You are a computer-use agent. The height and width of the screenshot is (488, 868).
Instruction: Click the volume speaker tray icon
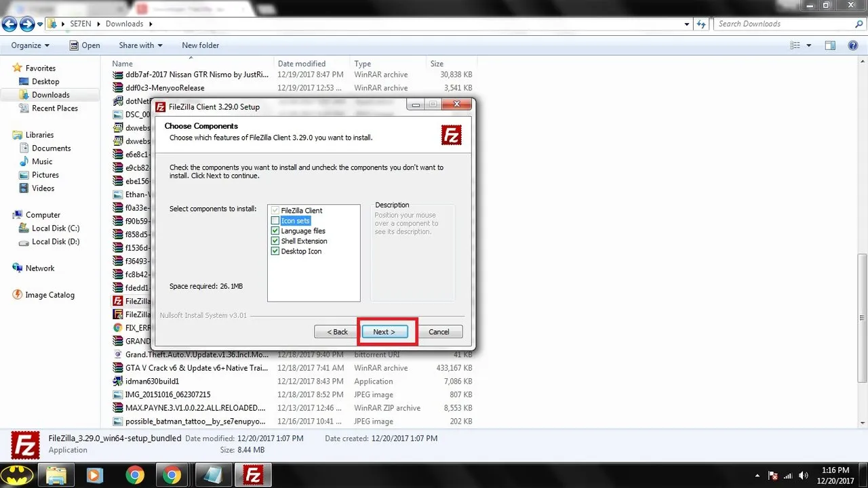(804, 475)
